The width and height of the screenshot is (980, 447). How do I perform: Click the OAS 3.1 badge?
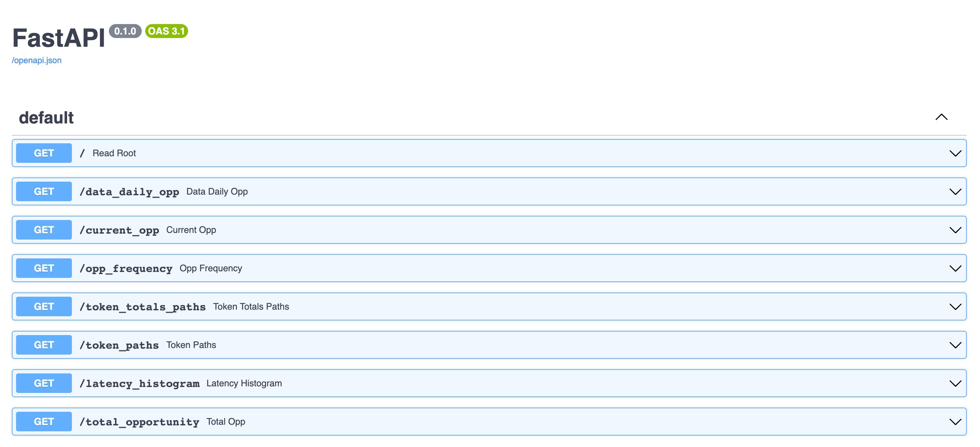(166, 31)
